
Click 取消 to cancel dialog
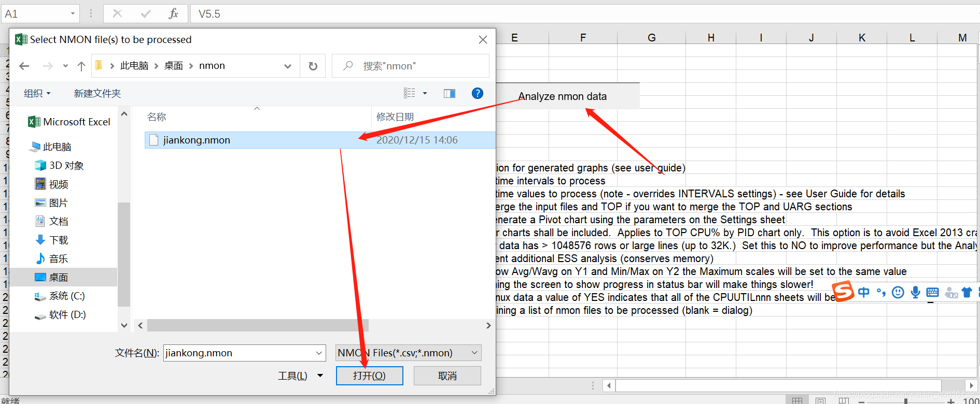447,376
